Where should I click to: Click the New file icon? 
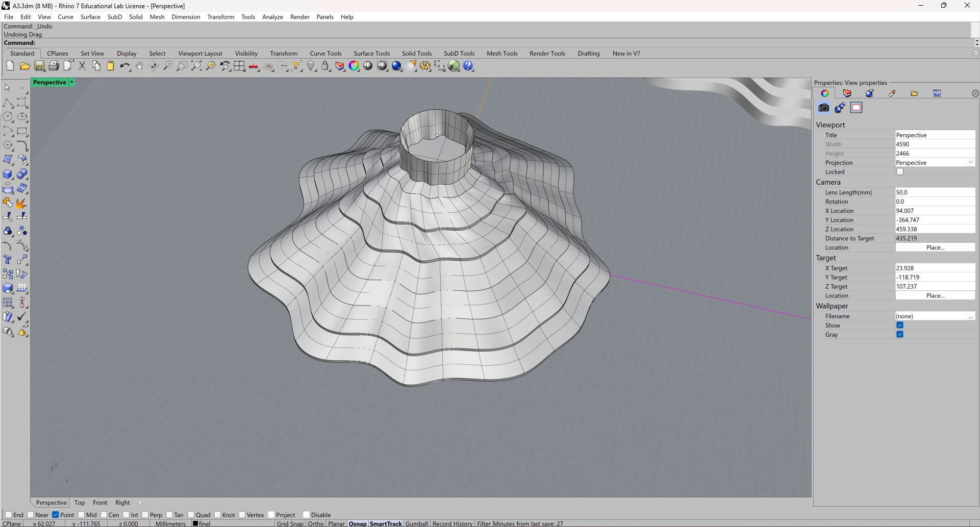(x=10, y=66)
